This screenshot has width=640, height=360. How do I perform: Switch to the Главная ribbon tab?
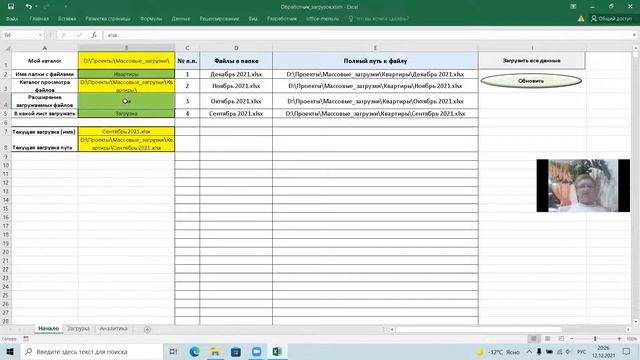click(39, 19)
